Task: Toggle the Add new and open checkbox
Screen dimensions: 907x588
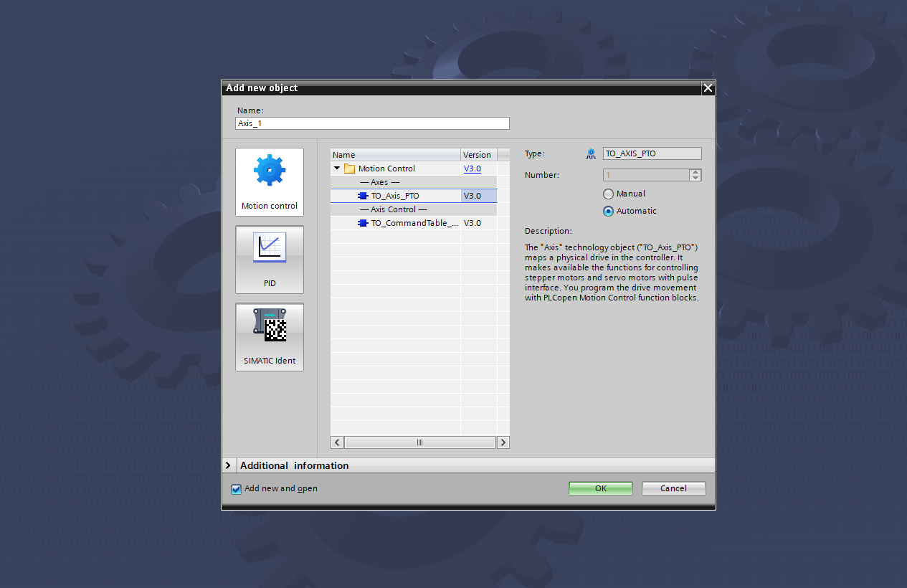Action: coord(236,489)
